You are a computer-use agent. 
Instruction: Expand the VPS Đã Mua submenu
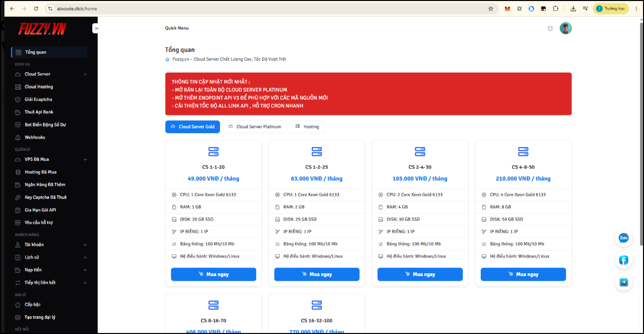(85, 160)
